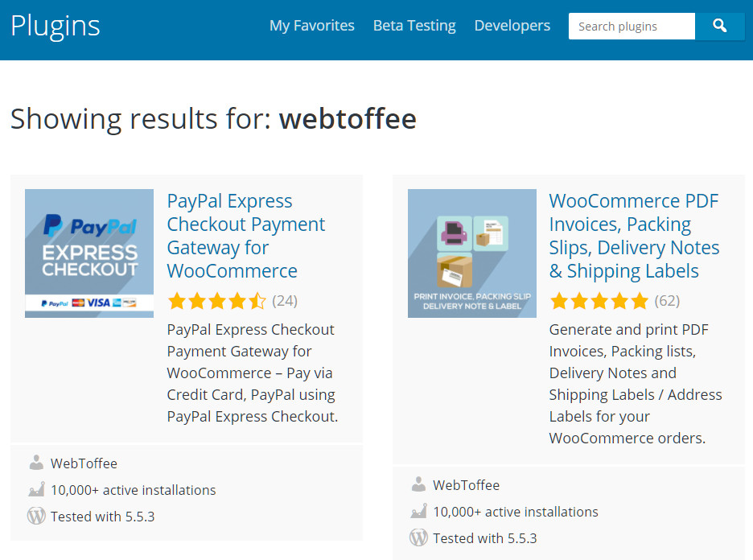Click the WebToffee author name under PayPal plugin

[x=84, y=463]
